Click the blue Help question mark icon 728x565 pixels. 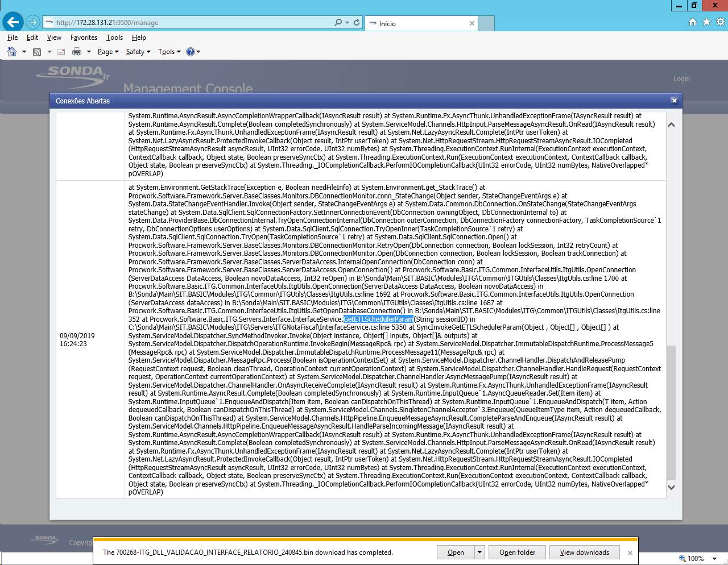click(191, 52)
